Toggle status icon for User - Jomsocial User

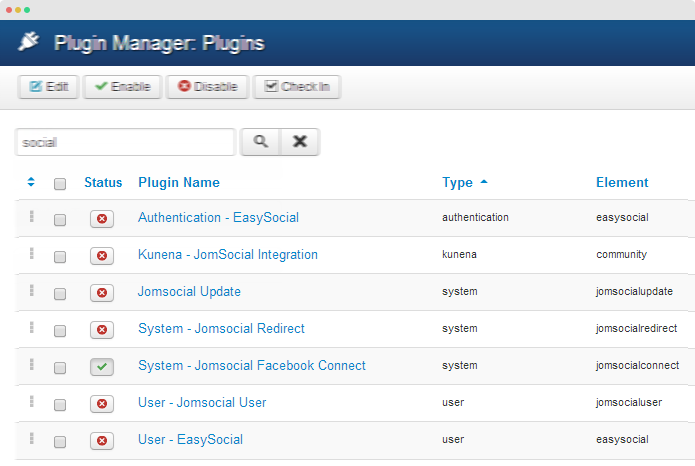(x=102, y=404)
